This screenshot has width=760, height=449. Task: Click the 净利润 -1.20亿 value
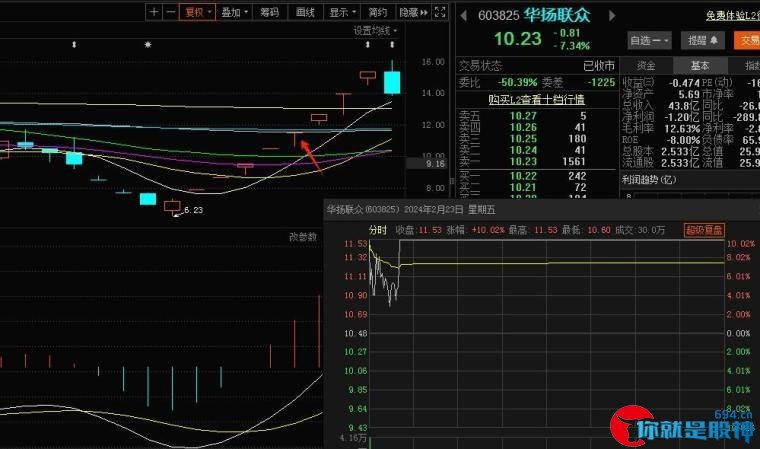click(681, 117)
